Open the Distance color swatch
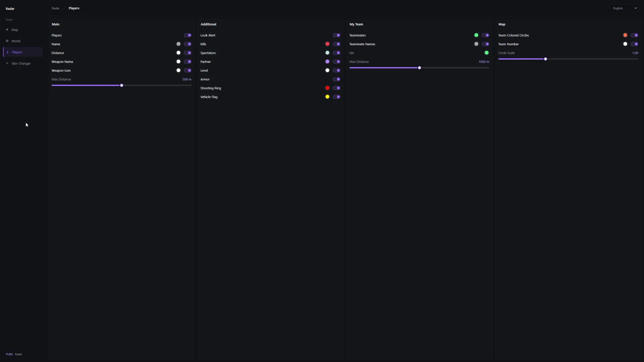 tap(178, 53)
